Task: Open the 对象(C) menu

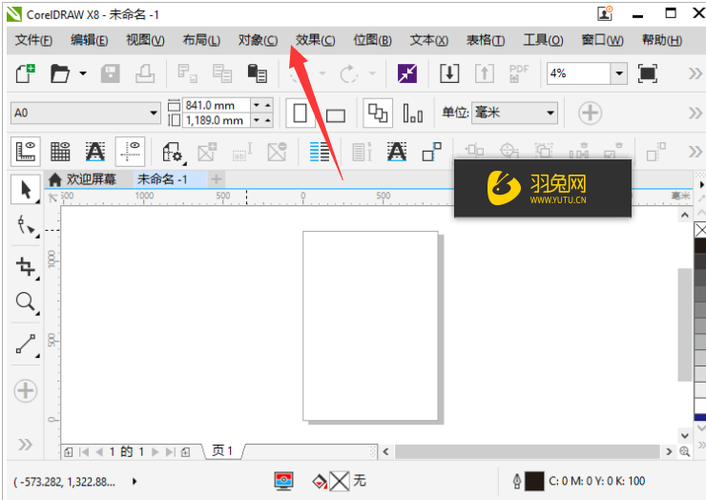Action: 258,41
